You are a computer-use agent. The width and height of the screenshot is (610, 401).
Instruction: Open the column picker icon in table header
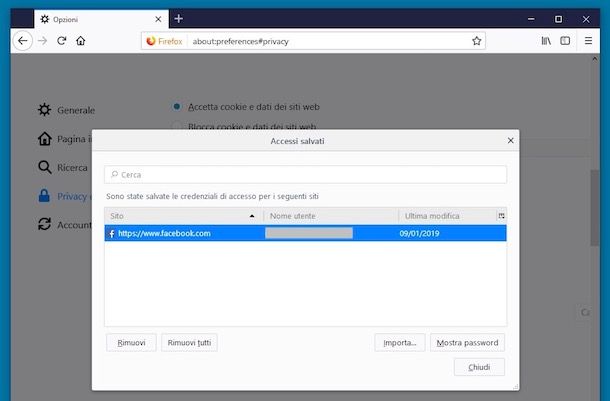(x=501, y=216)
